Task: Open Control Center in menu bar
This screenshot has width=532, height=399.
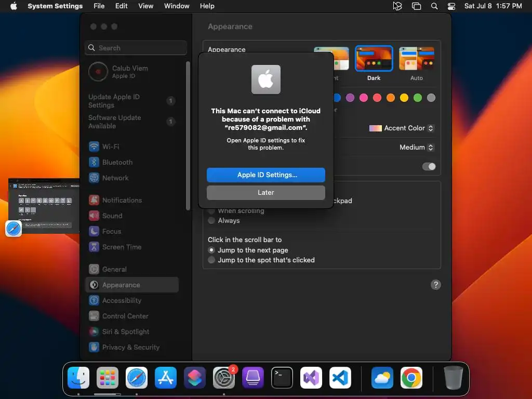Action: pyautogui.click(x=451, y=6)
